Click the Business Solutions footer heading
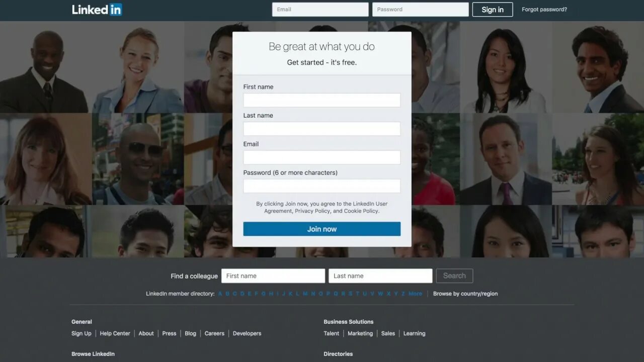The image size is (644, 362). pos(349,322)
